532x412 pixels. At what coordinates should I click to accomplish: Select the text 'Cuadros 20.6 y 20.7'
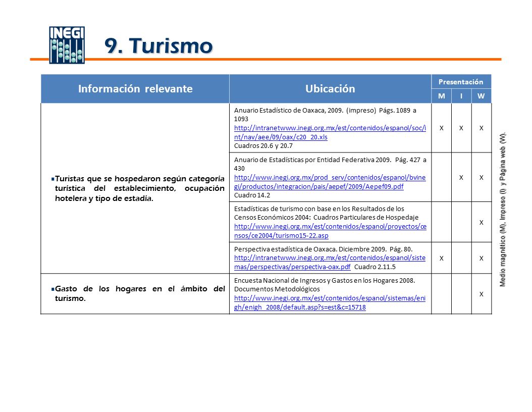point(263,146)
